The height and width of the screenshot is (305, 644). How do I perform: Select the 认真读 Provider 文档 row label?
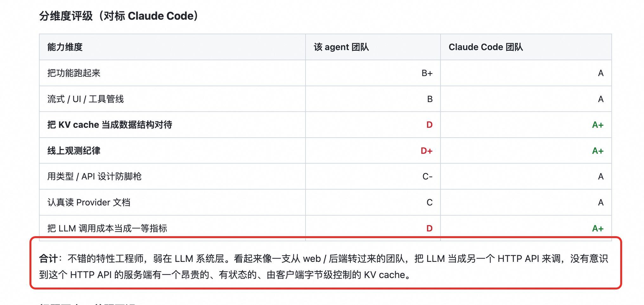pyautogui.click(x=89, y=202)
